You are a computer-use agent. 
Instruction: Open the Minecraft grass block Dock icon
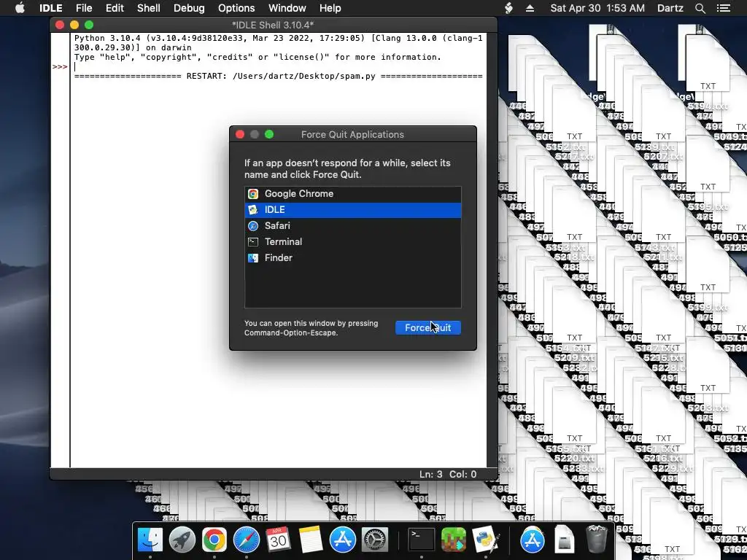pyautogui.click(x=454, y=540)
